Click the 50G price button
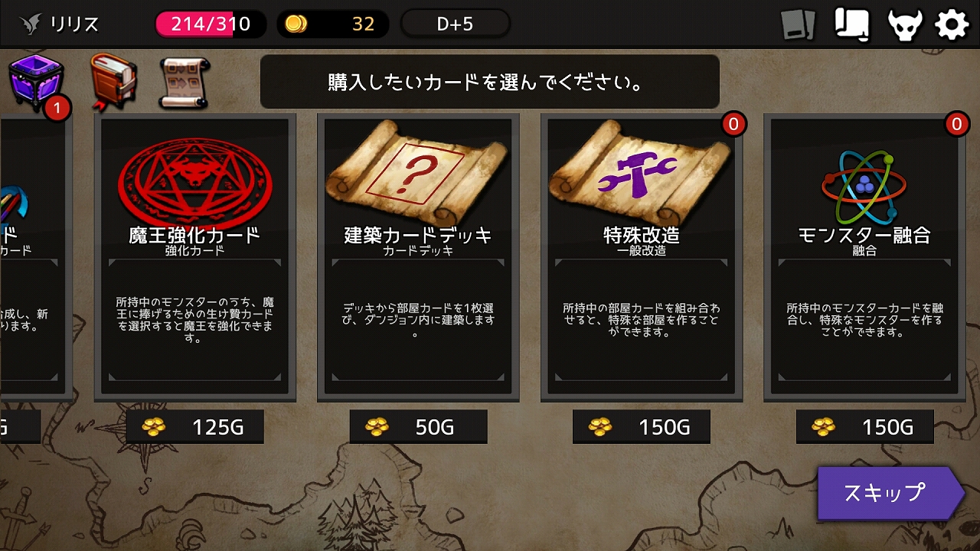The width and height of the screenshot is (980, 551). pos(418,427)
